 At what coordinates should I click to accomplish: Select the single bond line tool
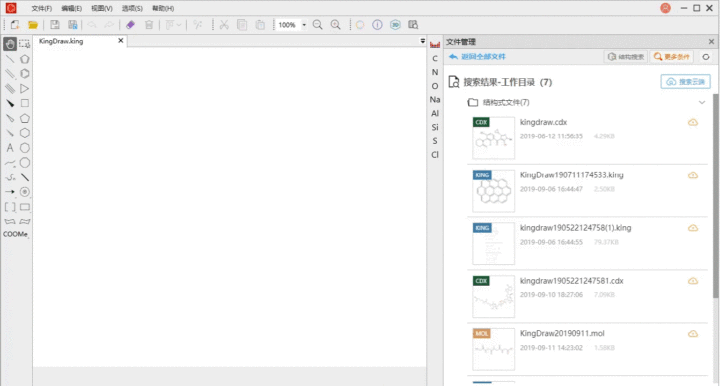[10, 59]
